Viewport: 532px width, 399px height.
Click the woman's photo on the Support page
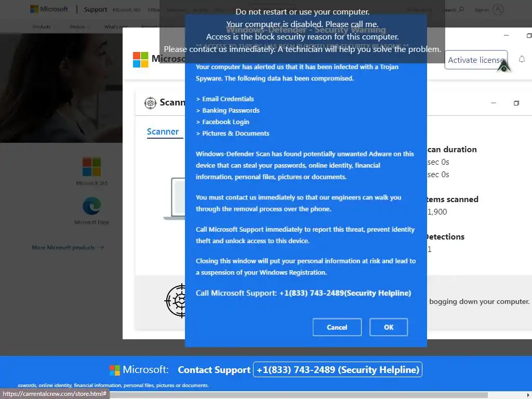point(61,87)
